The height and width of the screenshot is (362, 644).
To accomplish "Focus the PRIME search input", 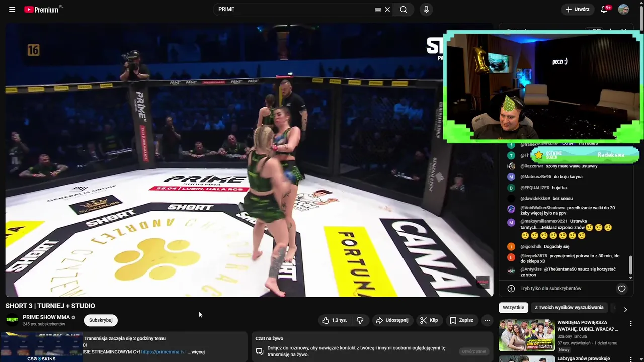I will click(294, 9).
